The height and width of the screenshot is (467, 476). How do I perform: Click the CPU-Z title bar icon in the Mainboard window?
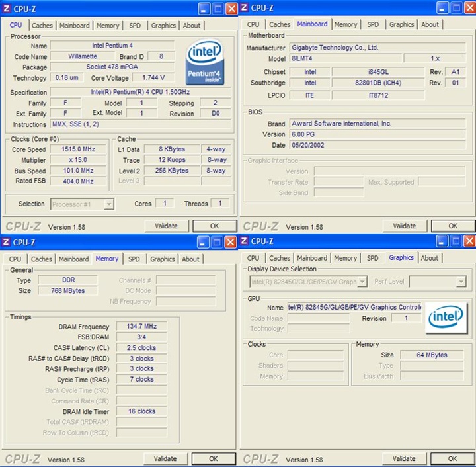click(x=244, y=7)
